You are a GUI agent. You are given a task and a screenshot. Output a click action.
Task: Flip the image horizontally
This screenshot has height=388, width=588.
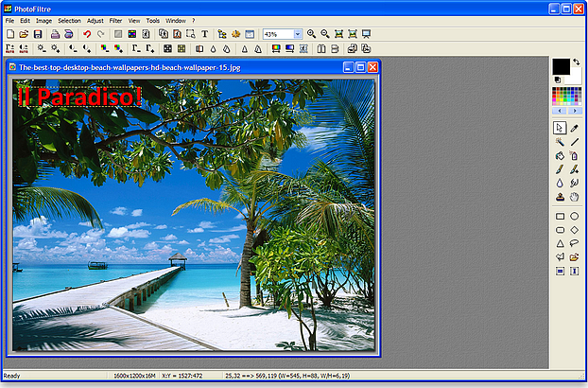pos(321,48)
